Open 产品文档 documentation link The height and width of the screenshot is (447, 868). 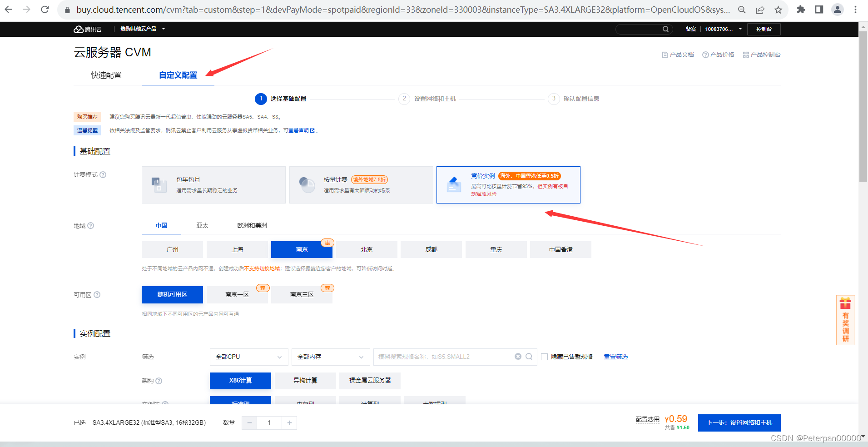(x=678, y=55)
